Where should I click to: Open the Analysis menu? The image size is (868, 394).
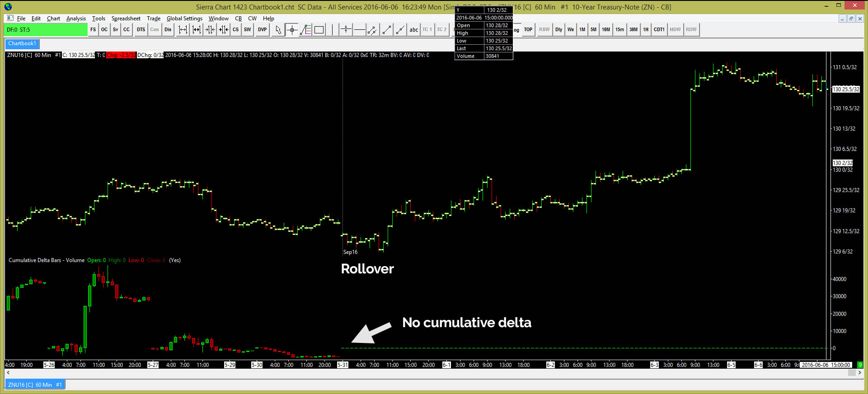pos(76,19)
